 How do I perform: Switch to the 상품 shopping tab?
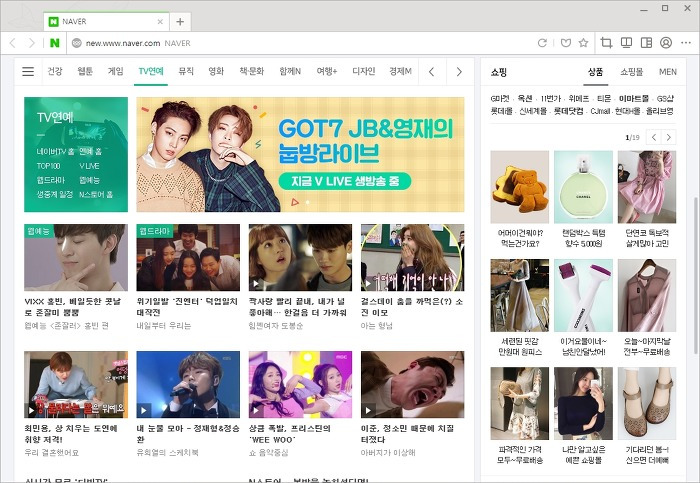(596, 72)
